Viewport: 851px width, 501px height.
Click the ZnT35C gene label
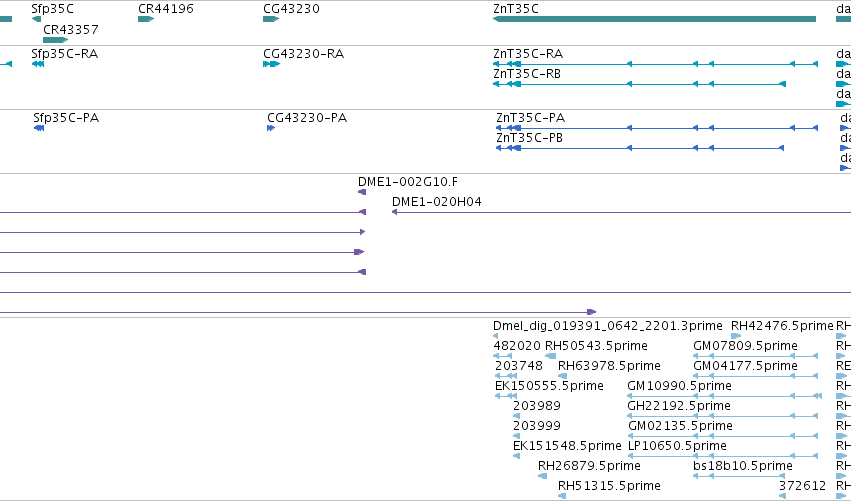coord(516,9)
